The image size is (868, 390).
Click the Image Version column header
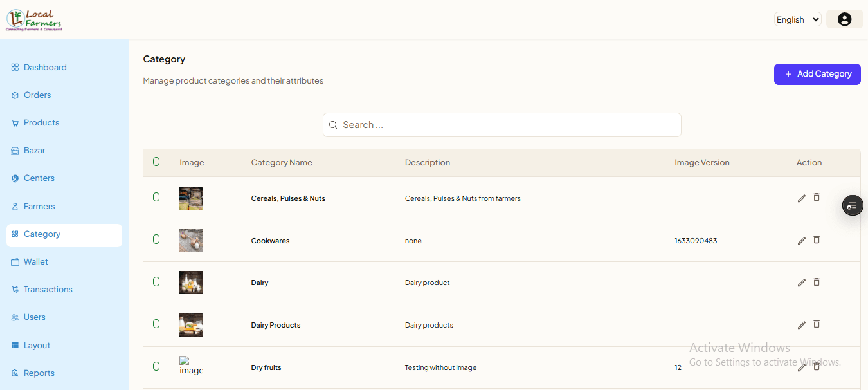pos(702,162)
